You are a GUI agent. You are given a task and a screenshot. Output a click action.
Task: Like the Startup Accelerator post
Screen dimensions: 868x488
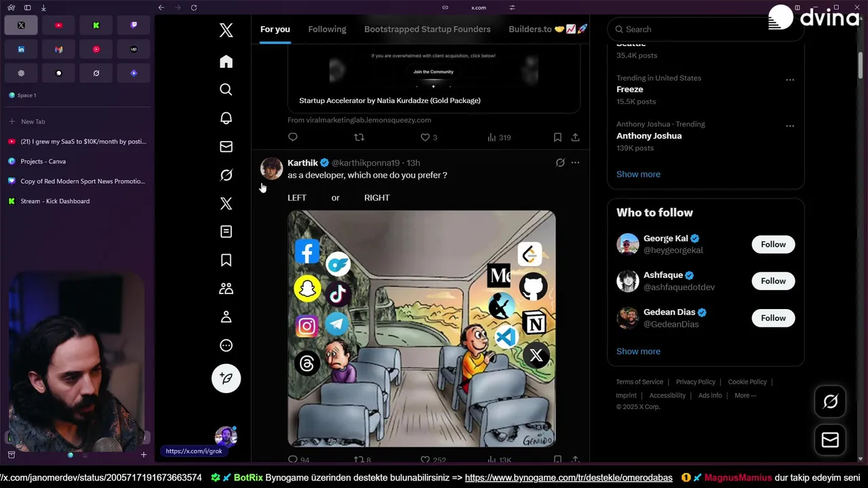click(x=429, y=137)
